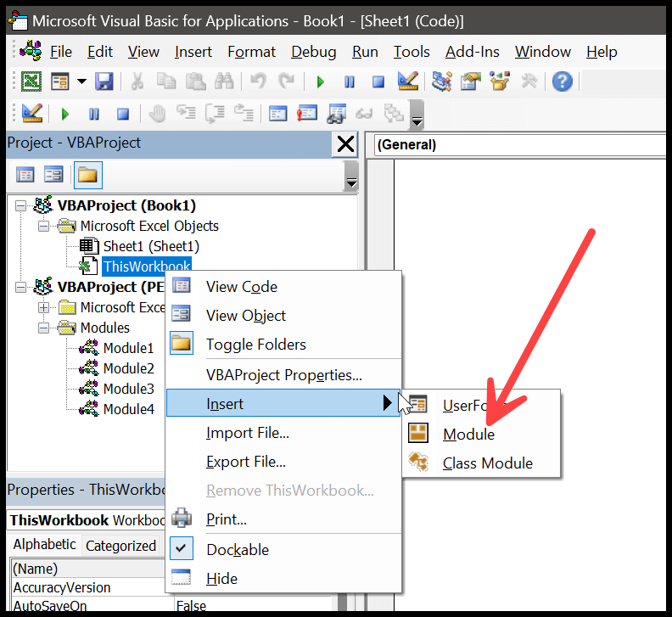Click Hide in context menu
The image size is (672, 617).
point(283,579)
